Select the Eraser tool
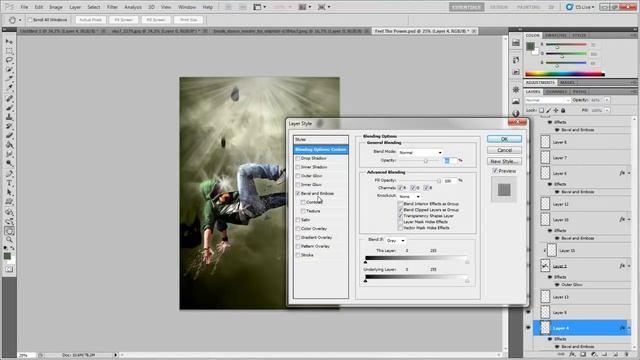Image resolution: width=640 pixels, height=360 pixels. [9, 135]
